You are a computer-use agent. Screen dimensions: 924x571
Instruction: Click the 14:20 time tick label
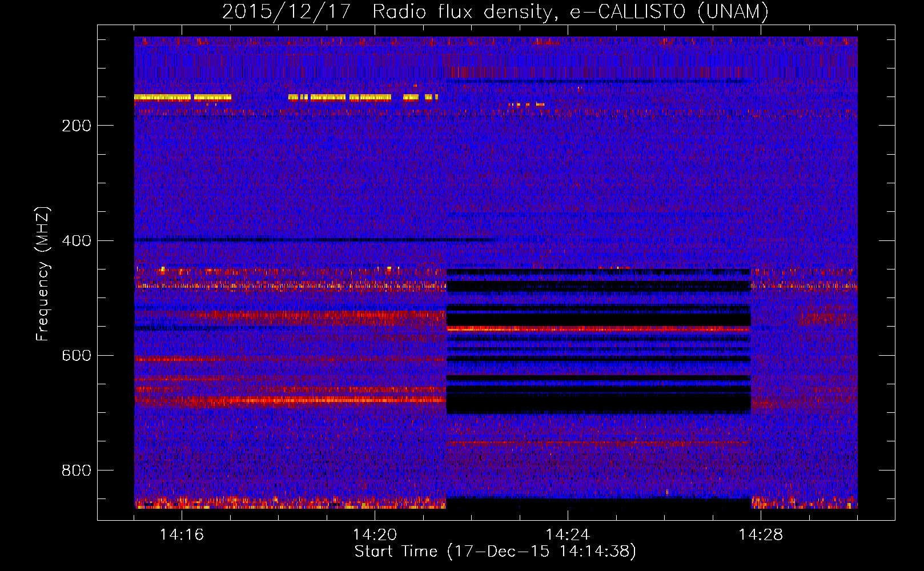pyautogui.click(x=375, y=534)
